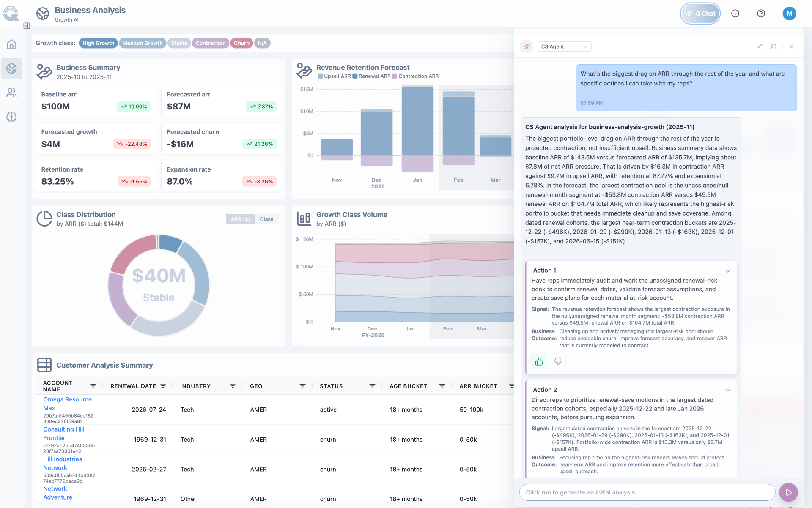Open the CS Agent dropdown
This screenshot has width=812, height=508.
[x=564, y=46]
